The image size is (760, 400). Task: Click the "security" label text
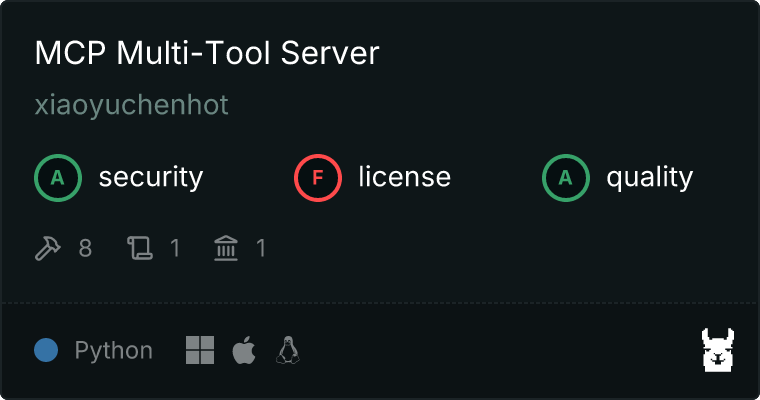pos(151,178)
